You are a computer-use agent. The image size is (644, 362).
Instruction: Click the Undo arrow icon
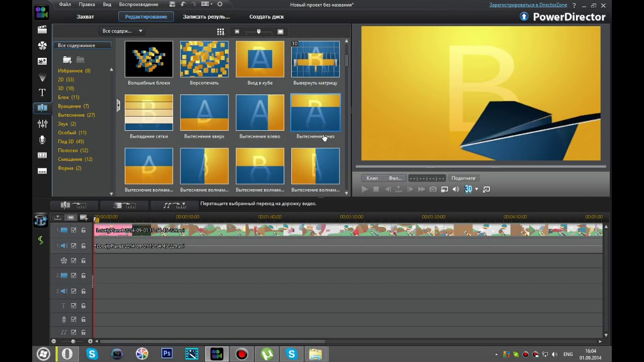pos(183,5)
